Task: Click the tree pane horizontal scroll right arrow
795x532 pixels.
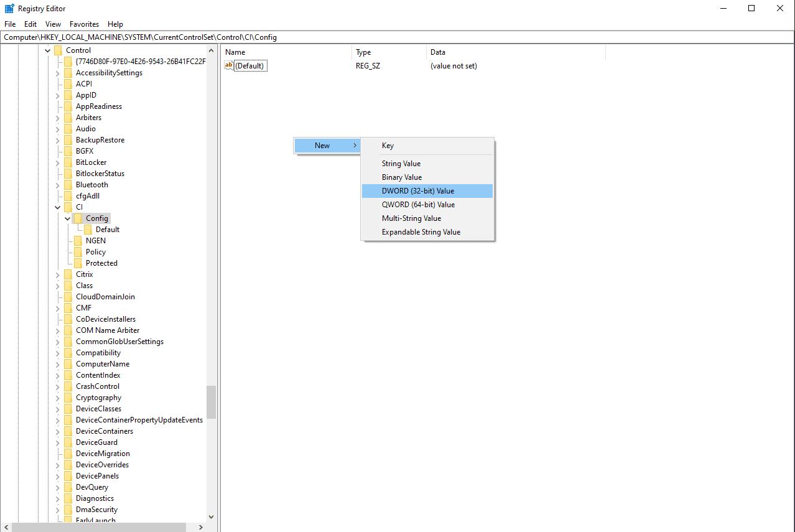Action: (200, 527)
